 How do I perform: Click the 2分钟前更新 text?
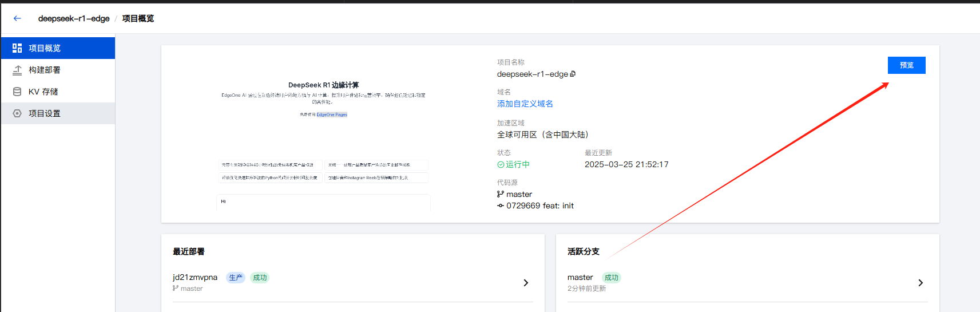pyautogui.click(x=586, y=289)
